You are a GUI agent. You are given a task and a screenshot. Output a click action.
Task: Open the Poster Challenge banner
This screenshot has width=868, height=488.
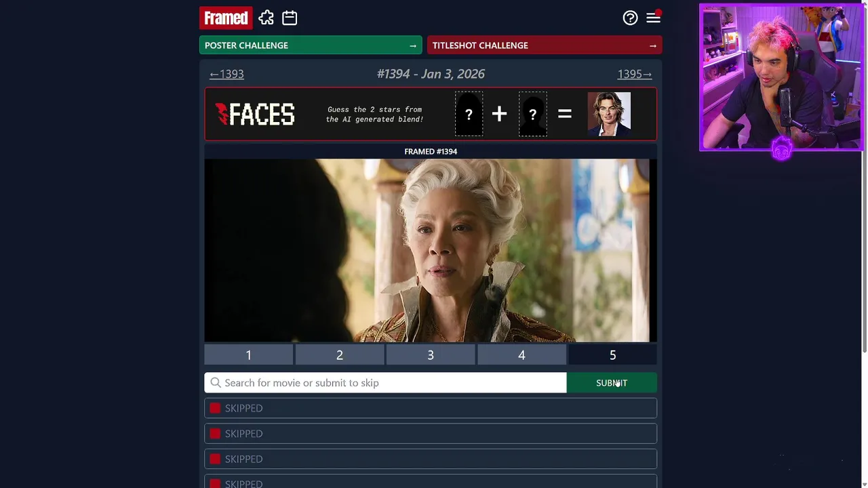[x=311, y=45]
